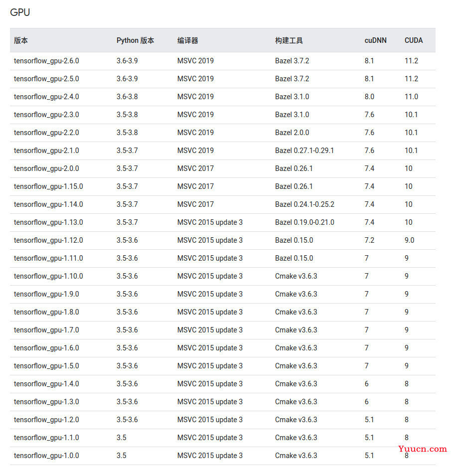Image resolution: width=453 pixels, height=476 pixels.
Task: Click tensorflow_gpu-1.8.0 cell
Action: click(x=46, y=312)
